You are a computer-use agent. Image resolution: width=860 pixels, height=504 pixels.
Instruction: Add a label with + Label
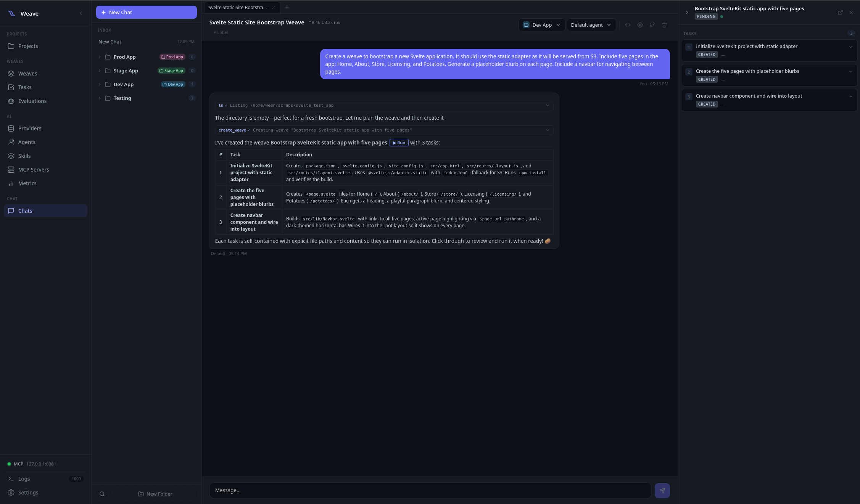[x=221, y=32]
